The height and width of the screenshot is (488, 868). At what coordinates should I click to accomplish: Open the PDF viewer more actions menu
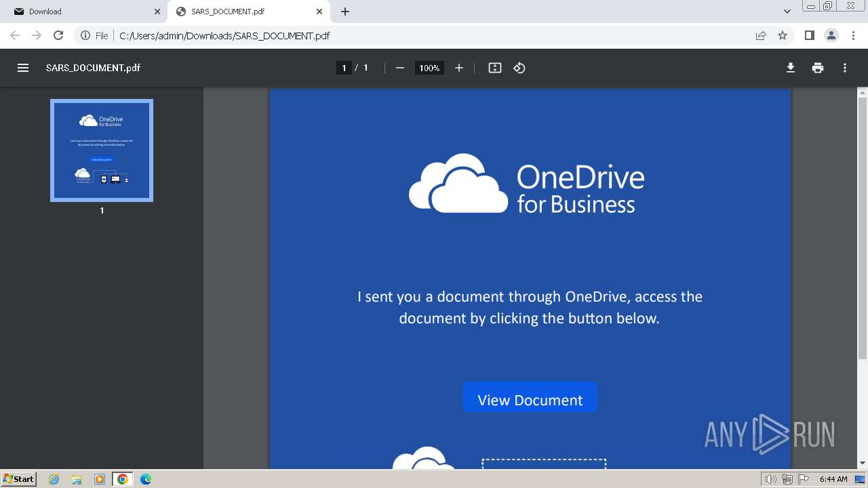(x=845, y=68)
